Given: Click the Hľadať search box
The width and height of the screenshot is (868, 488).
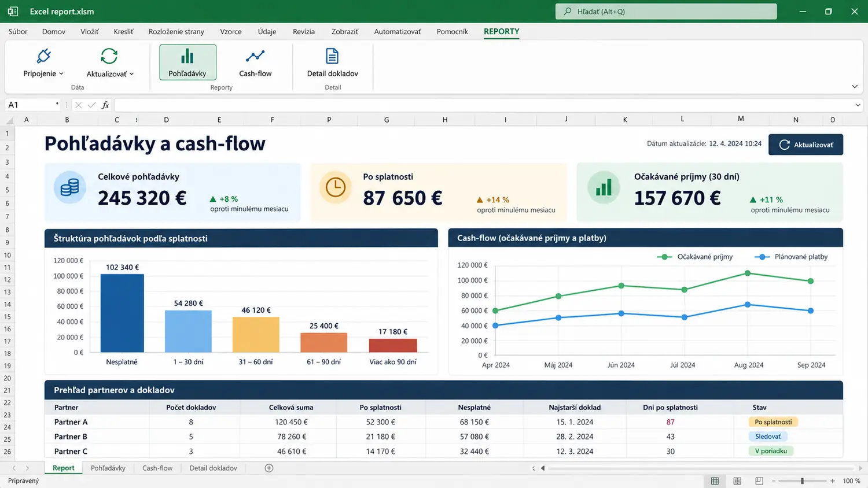Looking at the screenshot, I should click(666, 12).
